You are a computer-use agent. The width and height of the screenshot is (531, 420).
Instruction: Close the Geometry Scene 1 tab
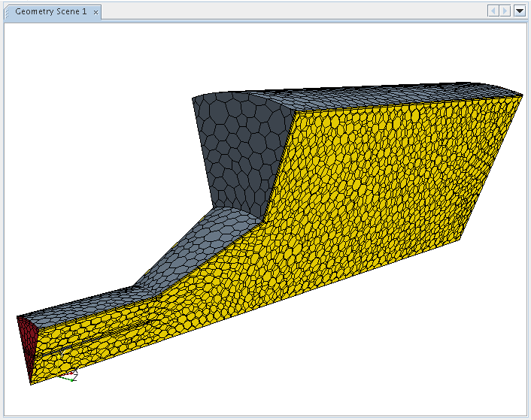pyautogui.click(x=96, y=12)
